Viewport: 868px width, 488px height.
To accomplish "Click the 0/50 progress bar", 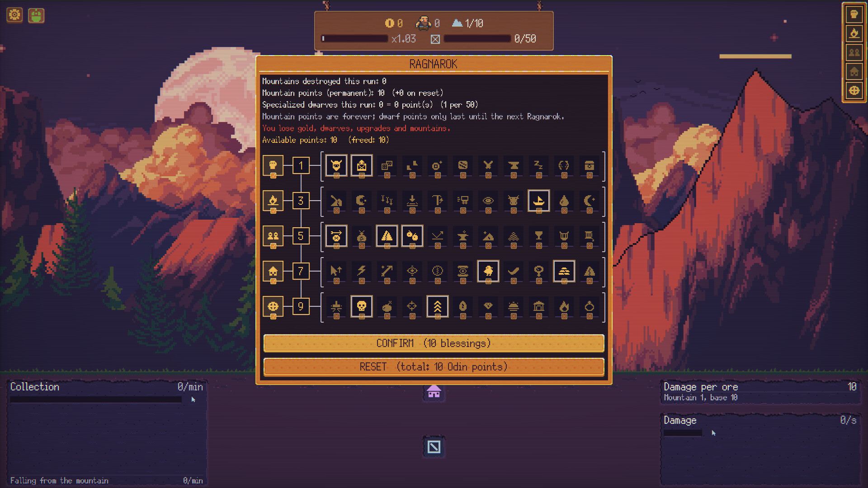I will click(477, 39).
